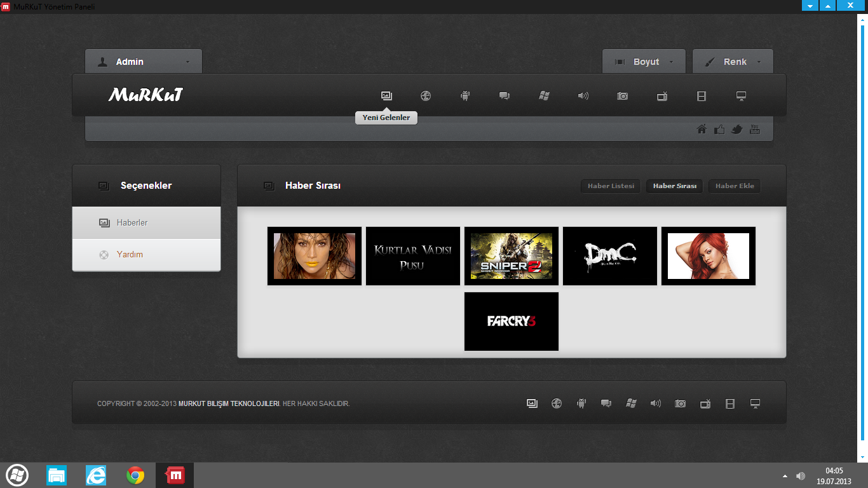Select the monitor icon in the top navigation

(x=741, y=96)
